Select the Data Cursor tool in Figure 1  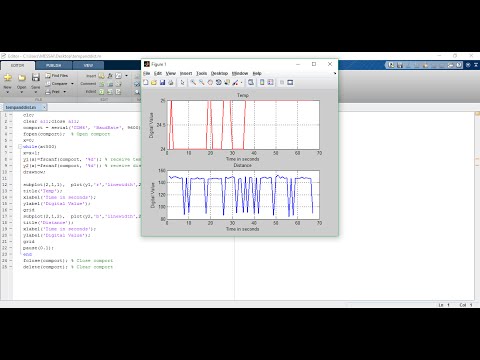coord(227,83)
